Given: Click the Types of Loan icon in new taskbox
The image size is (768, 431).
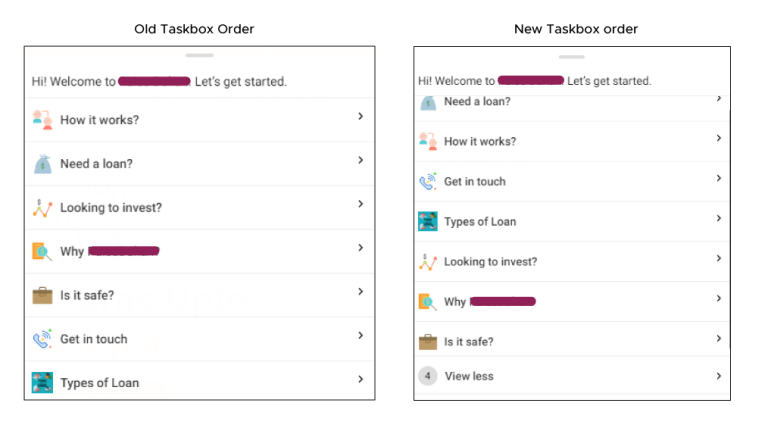Looking at the screenshot, I should tap(428, 221).
